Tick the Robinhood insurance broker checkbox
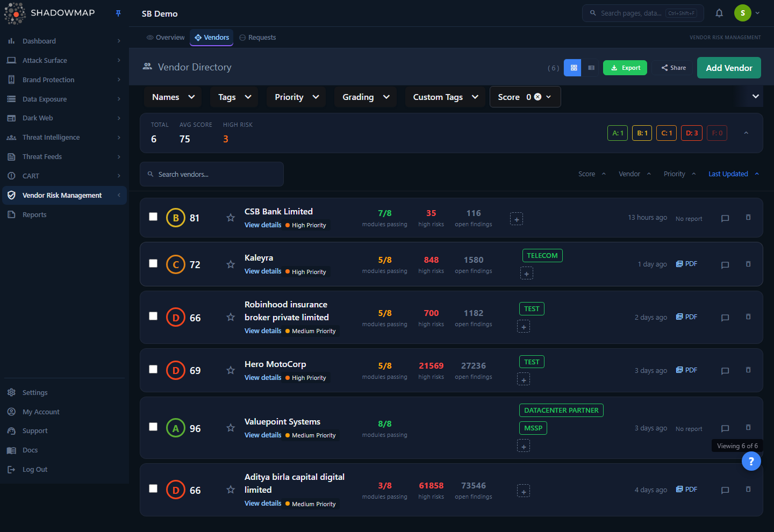 click(x=153, y=316)
